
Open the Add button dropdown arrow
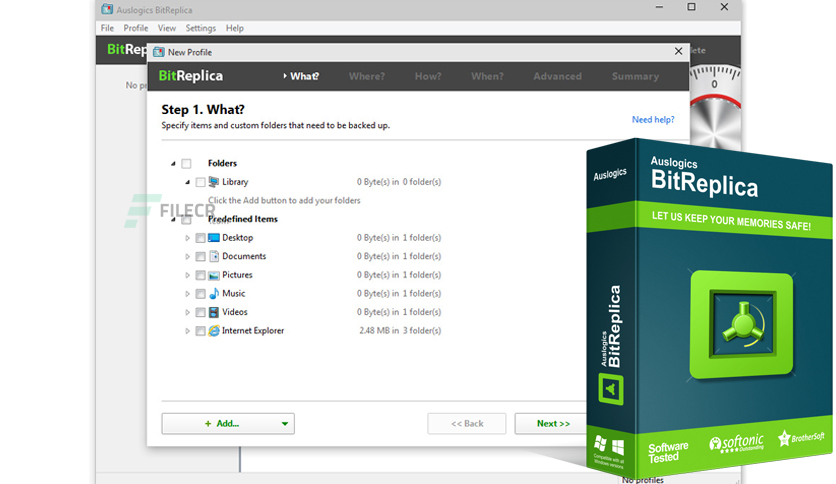pyautogui.click(x=285, y=424)
